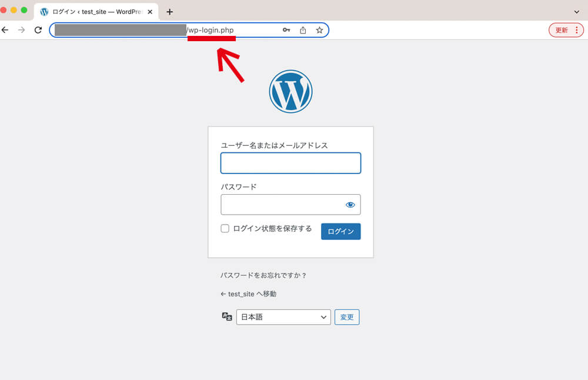Click the ユーザー名またはメールアドレス label
This screenshot has width=588, height=380.
point(274,145)
